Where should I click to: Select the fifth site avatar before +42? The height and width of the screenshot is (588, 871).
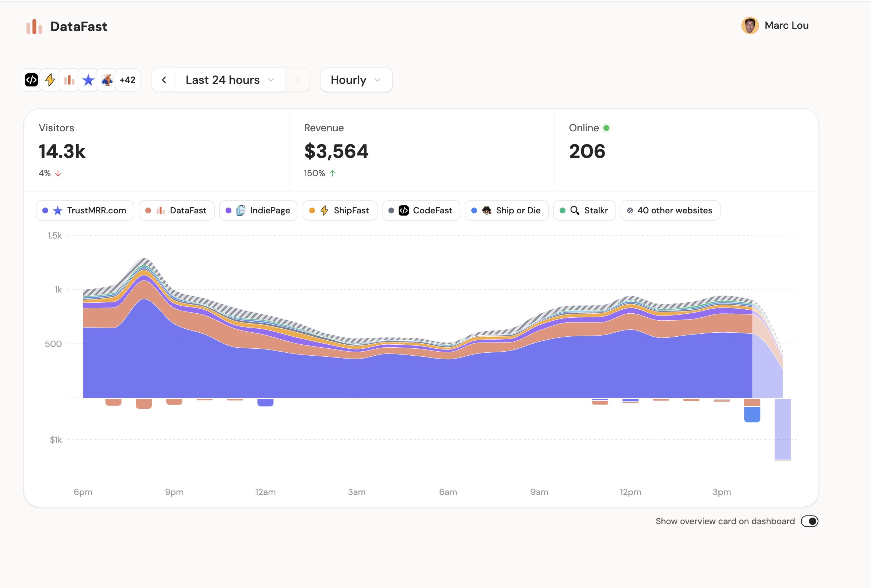(x=107, y=80)
